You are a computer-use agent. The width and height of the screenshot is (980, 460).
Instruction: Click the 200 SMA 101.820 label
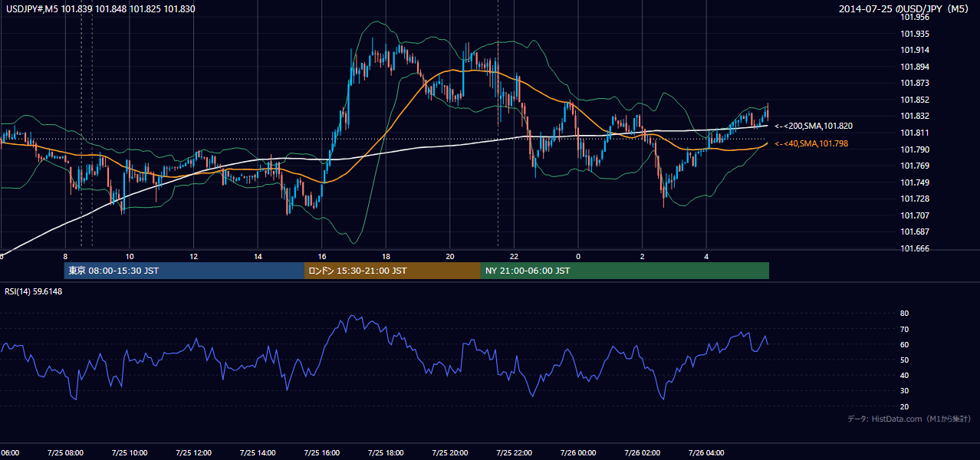pyautogui.click(x=814, y=126)
